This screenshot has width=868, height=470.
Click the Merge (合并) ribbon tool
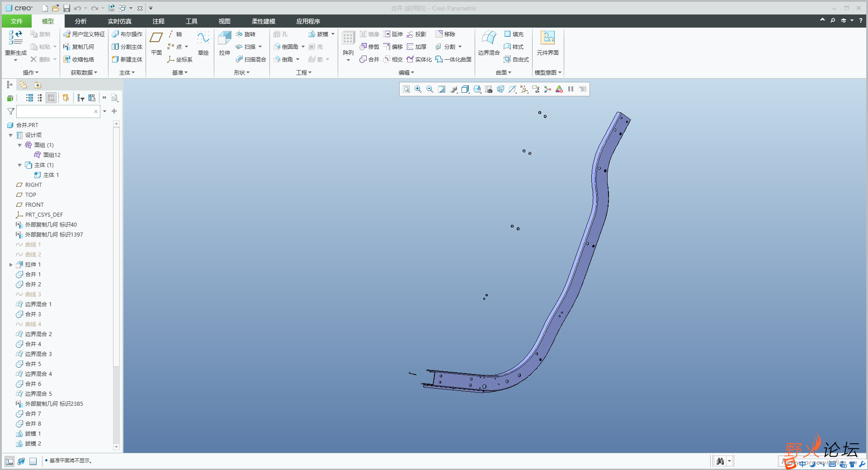coord(369,59)
